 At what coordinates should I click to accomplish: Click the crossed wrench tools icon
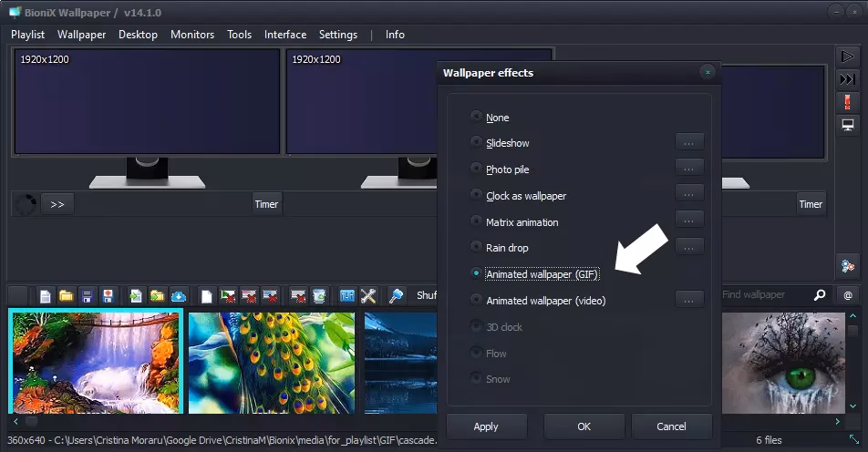coord(368,296)
